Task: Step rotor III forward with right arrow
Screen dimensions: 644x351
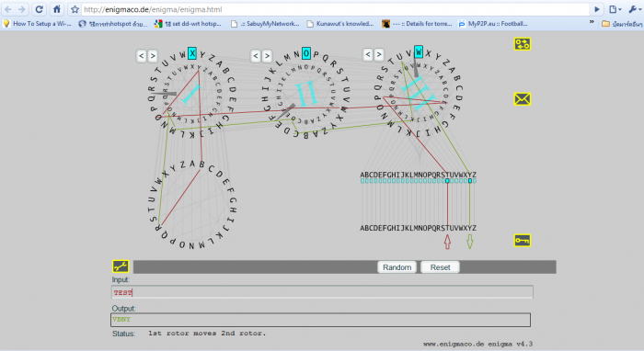Action: click(379, 54)
